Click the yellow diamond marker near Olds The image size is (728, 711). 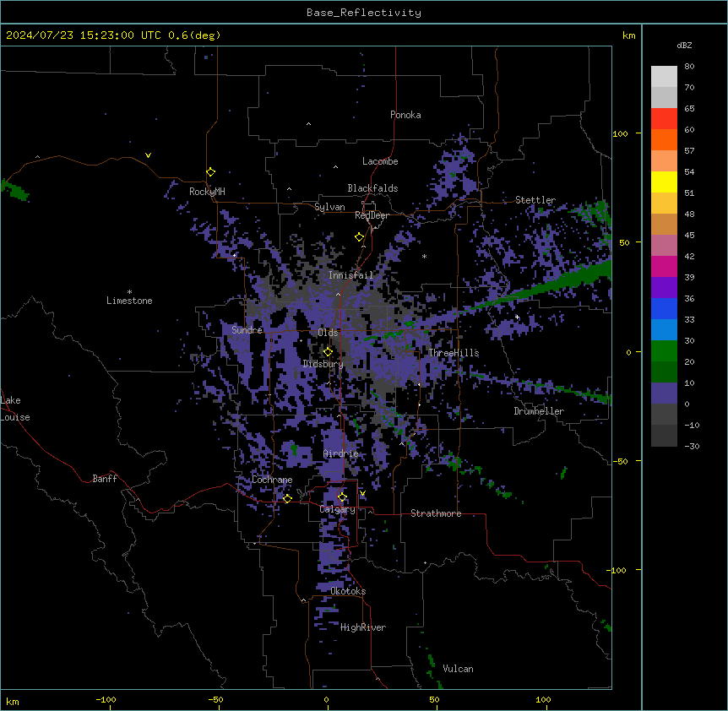click(x=328, y=352)
